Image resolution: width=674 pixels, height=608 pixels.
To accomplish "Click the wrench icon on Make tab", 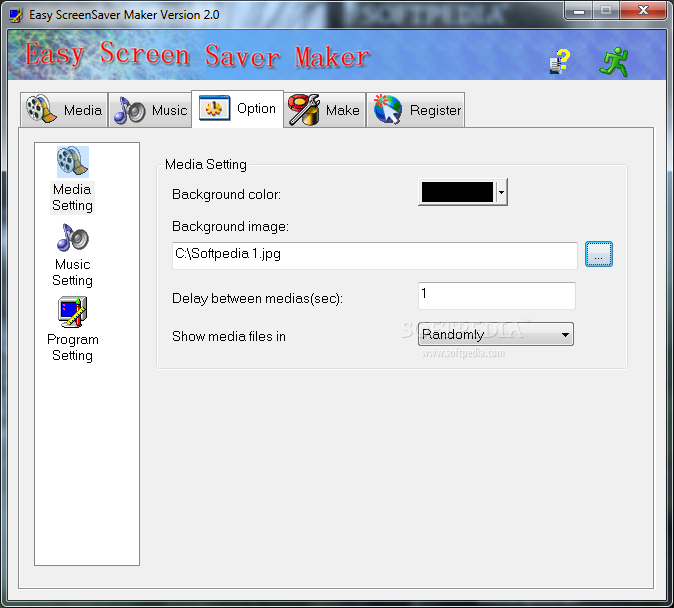I will [304, 110].
